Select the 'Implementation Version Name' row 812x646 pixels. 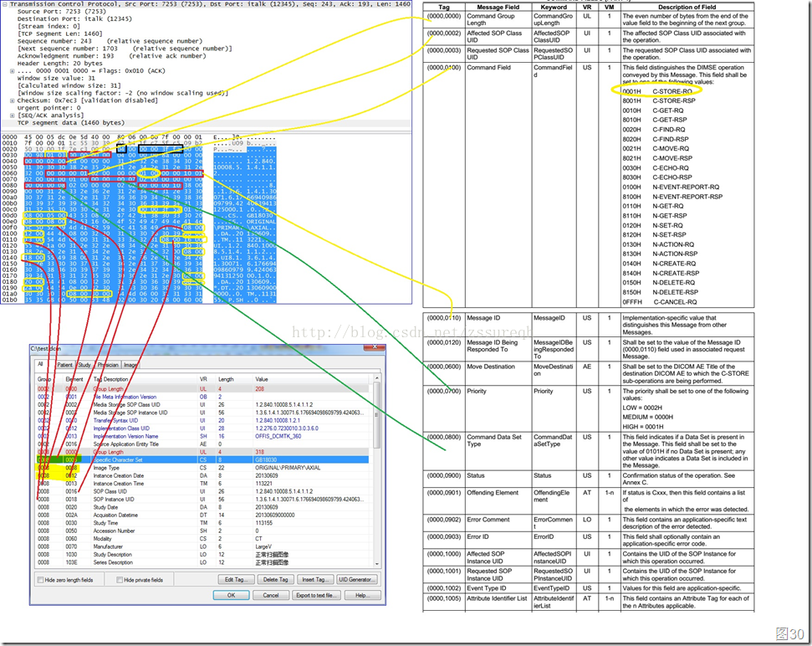(202, 436)
